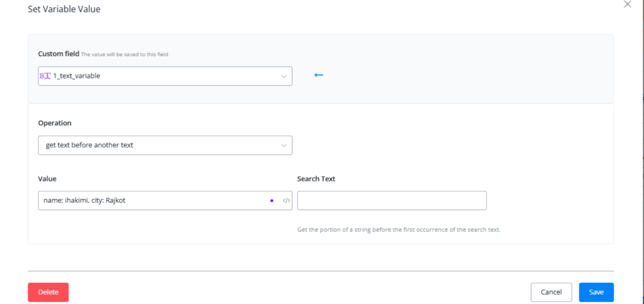Click the Custom field label
This screenshot has width=644, height=304.
pos(58,54)
